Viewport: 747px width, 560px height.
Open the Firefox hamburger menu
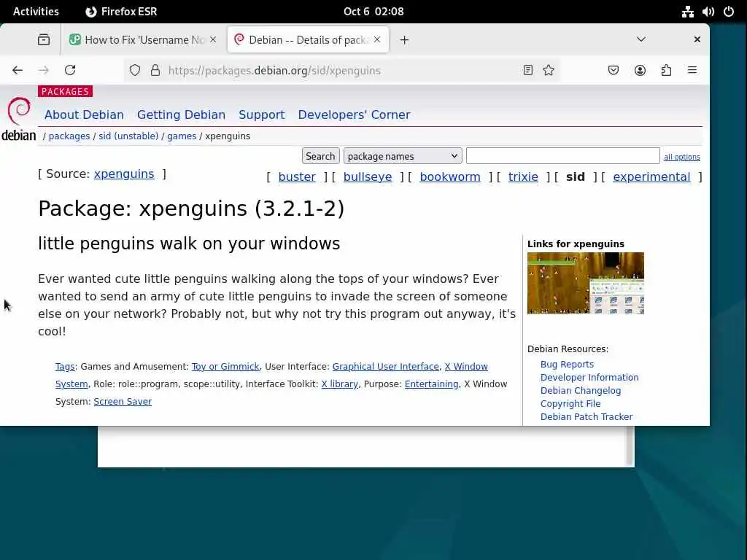692,71
